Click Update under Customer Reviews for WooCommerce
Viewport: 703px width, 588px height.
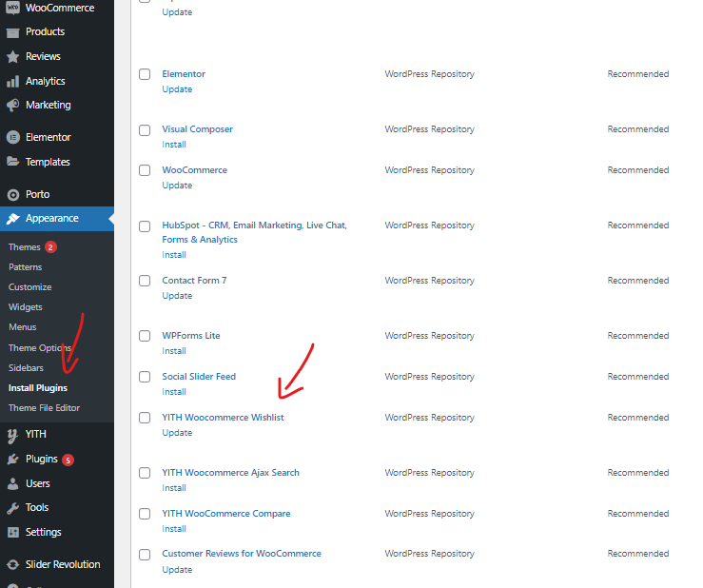[177, 570]
